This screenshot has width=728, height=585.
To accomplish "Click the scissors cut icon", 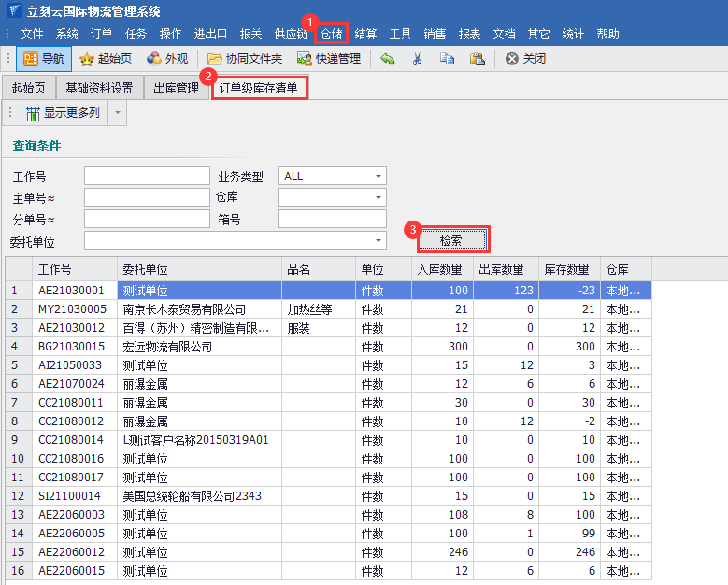I will click(417, 59).
